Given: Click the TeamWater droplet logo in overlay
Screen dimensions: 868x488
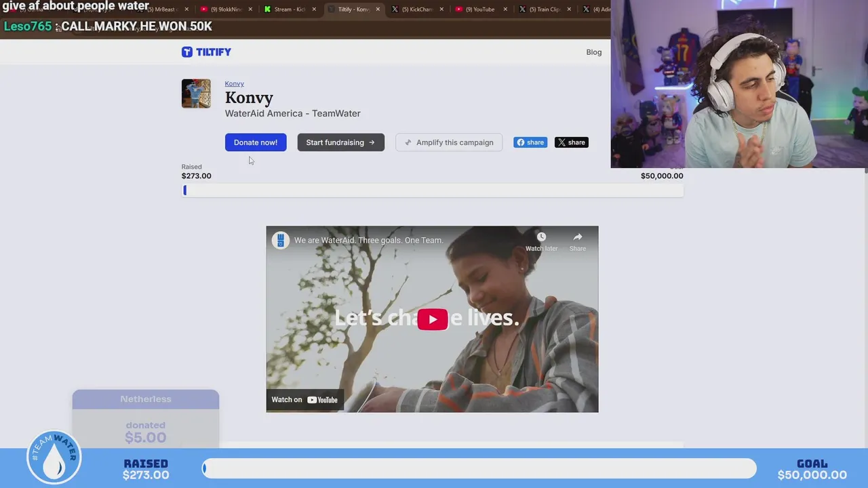Looking at the screenshot, I should [x=54, y=458].
